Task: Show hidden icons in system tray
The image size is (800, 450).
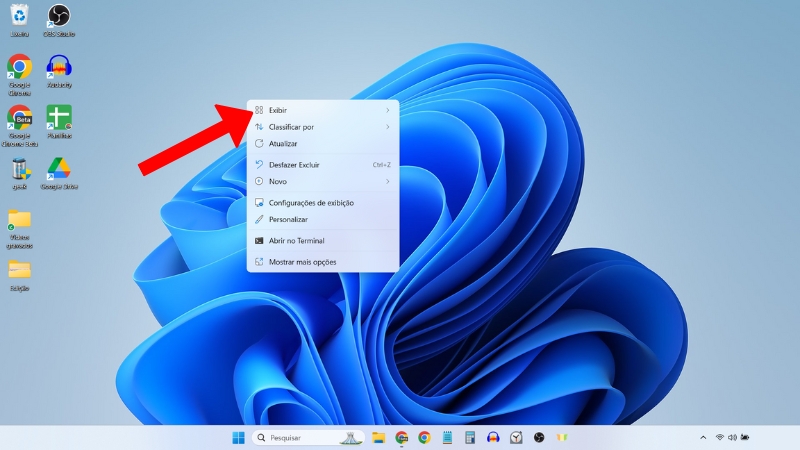Action: click(x=702, y=438)
